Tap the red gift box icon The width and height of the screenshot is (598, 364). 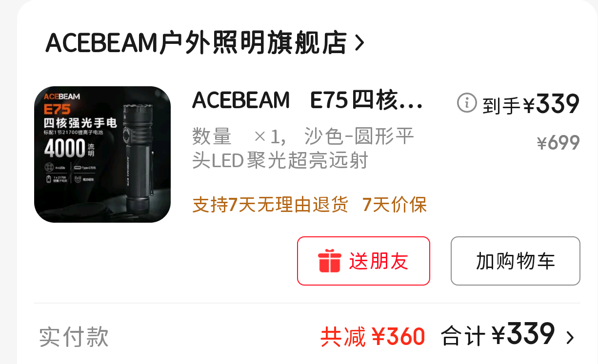coord(329,261)
